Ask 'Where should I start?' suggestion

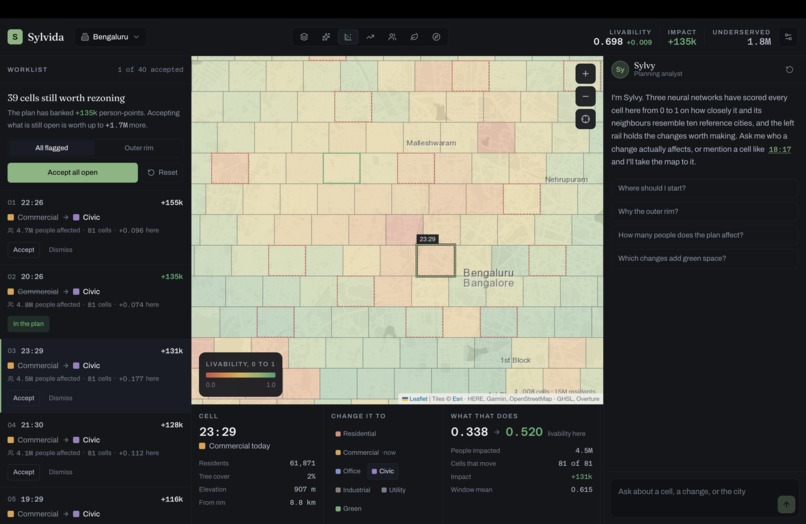[704, 188]
